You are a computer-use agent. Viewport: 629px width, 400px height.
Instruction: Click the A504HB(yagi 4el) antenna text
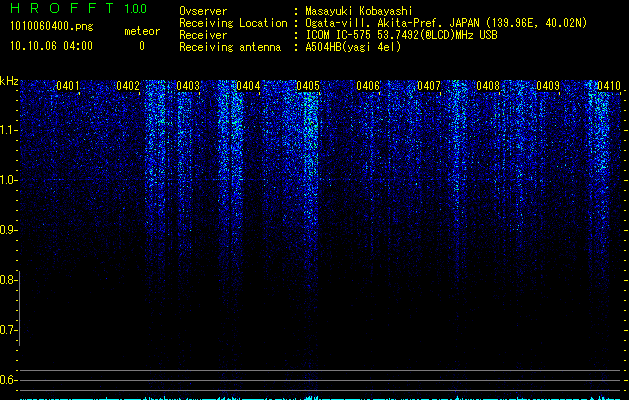pyautogui.click(x=353, y=47)
